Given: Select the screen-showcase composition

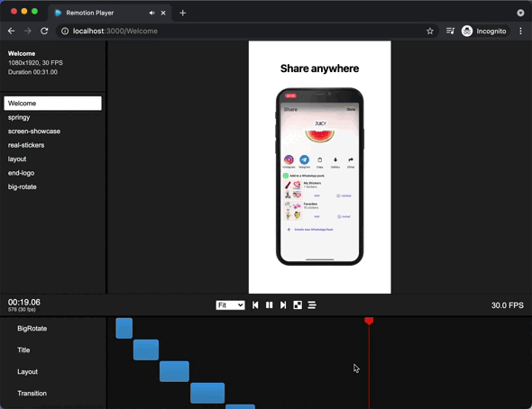Looking at the screenshot, I should pos(34,132).
